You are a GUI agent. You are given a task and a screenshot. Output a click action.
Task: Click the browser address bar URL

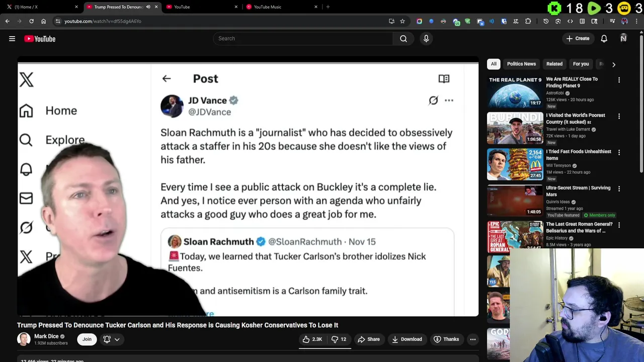tap(103, 21)
